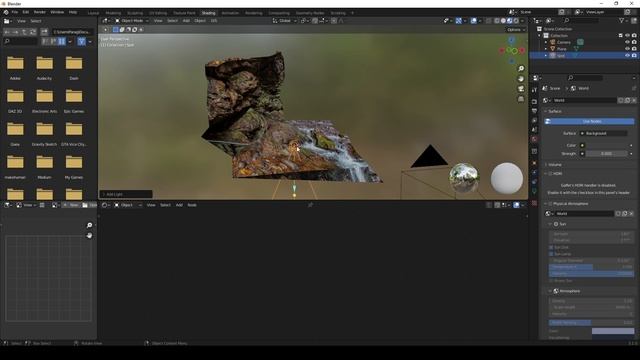The image size is (640, 360).
Task: Expand the Camera item in outliner
Action: point(546,42)
